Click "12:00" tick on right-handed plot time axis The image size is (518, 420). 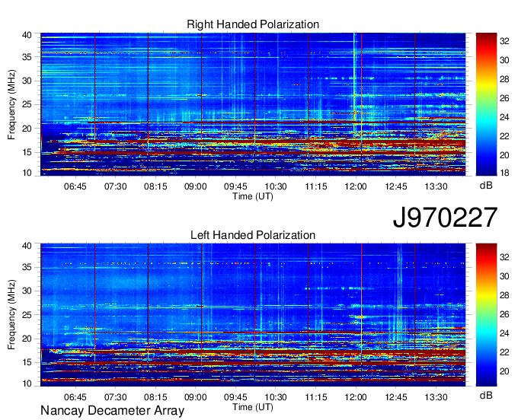(356, 186)
